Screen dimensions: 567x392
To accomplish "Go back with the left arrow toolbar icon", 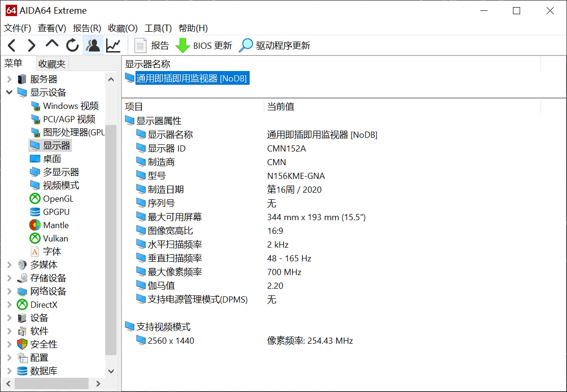I will coord(11,45).
